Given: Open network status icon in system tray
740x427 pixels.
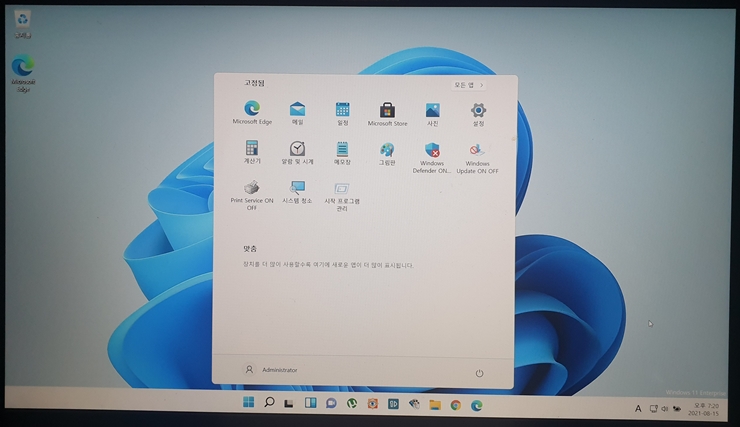Looking at the screenshot, I should (653, 409).
